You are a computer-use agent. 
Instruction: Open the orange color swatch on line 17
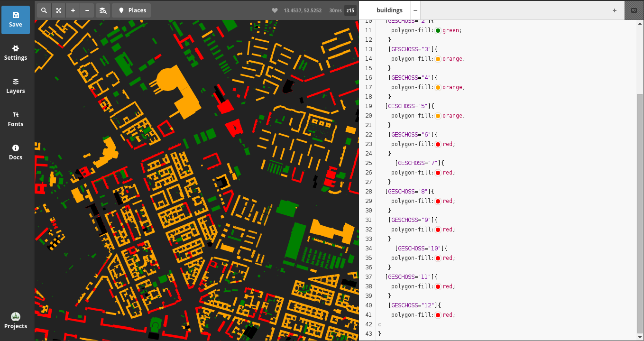[438, 87]
